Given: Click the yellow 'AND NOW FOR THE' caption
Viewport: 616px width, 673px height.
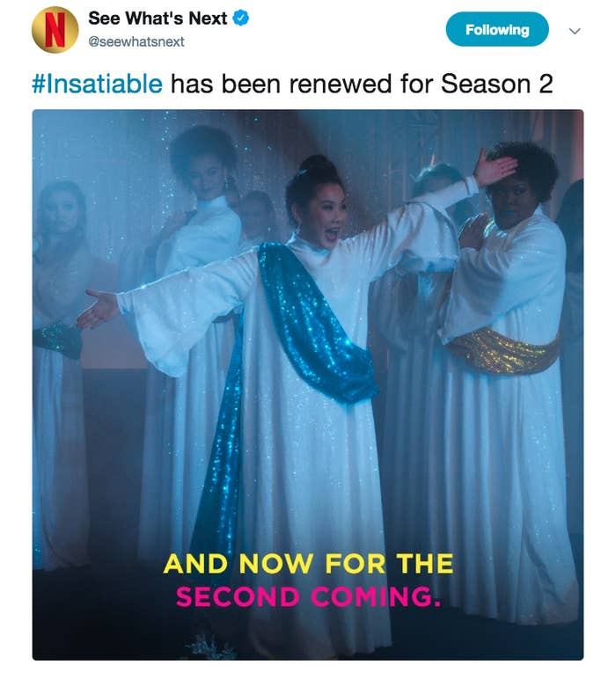Looking at the screenshot, I should (308, 563).
